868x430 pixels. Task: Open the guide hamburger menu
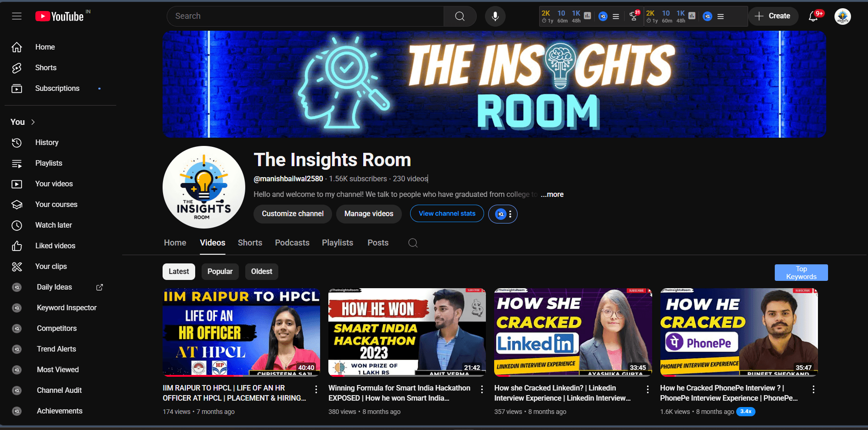[x=17, y=16]
